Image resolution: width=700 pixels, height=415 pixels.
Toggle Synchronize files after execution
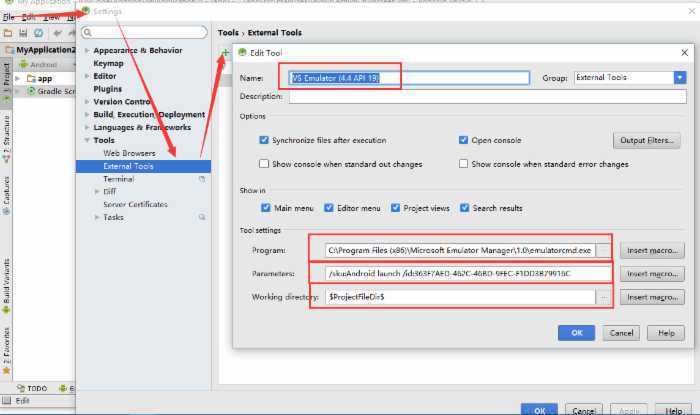click(x=264, y=140)
